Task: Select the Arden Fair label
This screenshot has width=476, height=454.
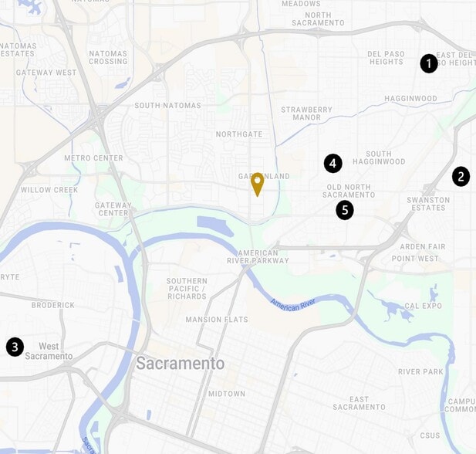Action: point(423,247)
